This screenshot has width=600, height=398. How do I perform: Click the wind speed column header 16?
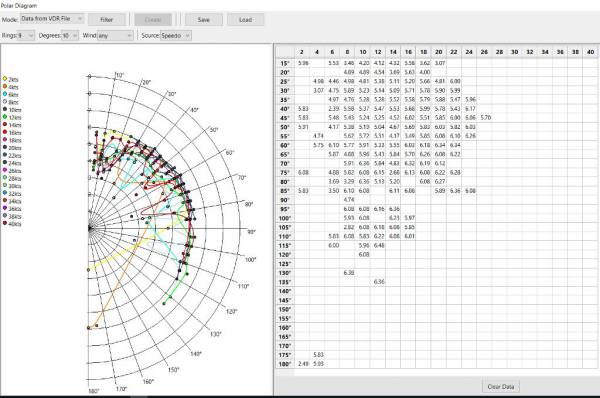pos(408,52)
